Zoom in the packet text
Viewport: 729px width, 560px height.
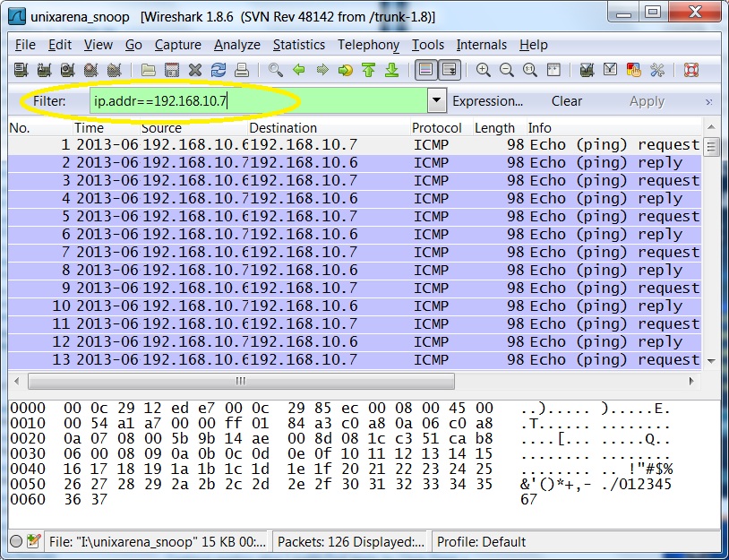click(484, 70)
